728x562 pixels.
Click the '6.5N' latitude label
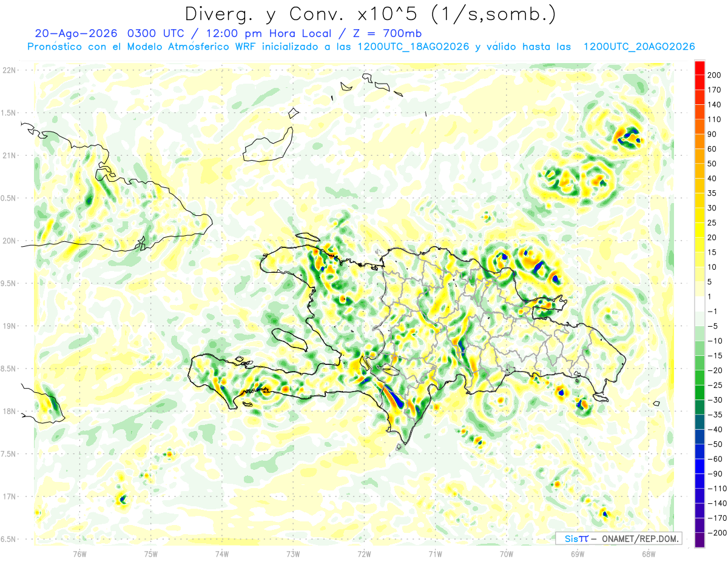tap(9, 539)
